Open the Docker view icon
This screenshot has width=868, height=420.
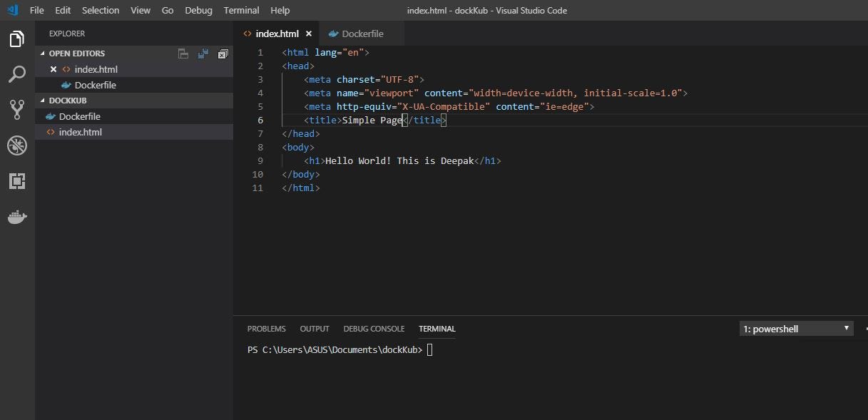coord(17,217)
